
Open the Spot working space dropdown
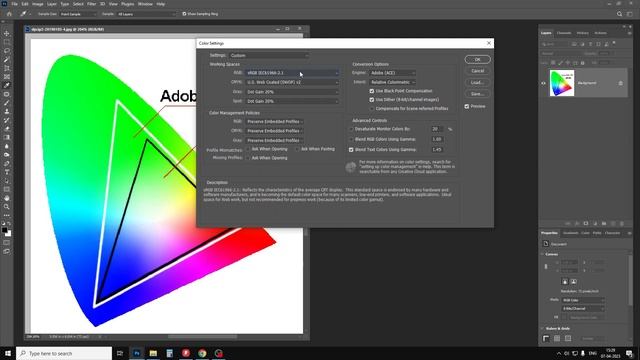pos(292,101)
